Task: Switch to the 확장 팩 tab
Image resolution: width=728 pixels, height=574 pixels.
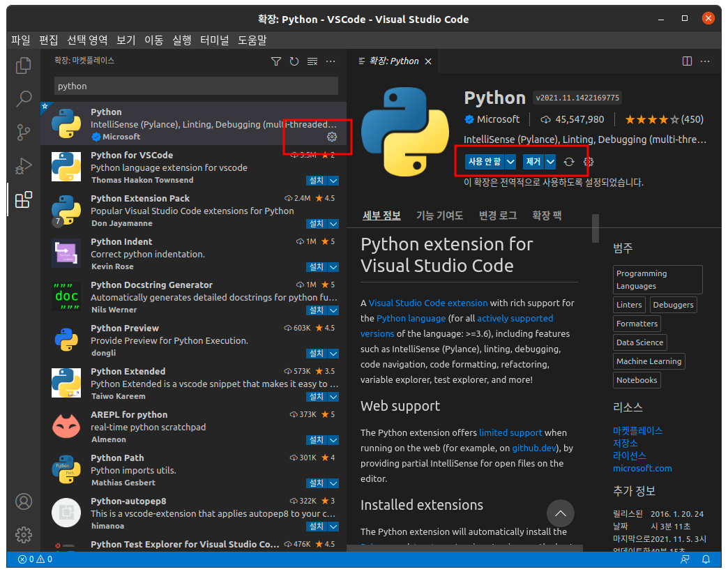Action: [547, 216]
